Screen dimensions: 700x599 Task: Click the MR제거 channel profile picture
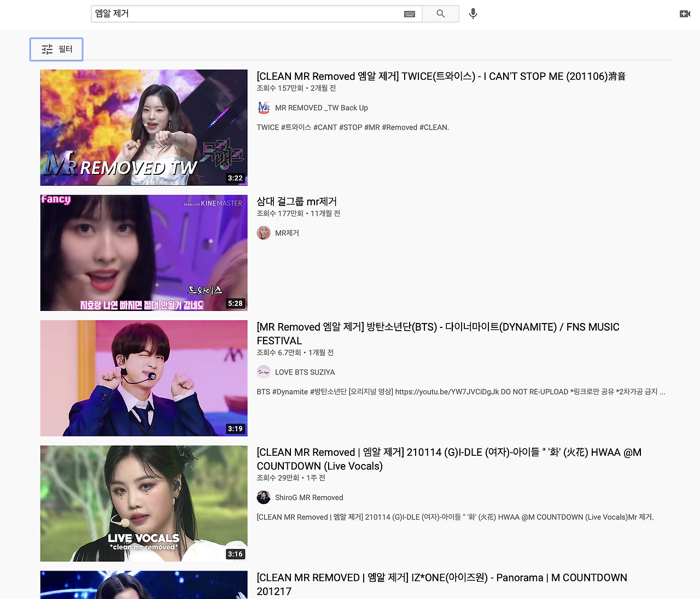click(264, 233)
